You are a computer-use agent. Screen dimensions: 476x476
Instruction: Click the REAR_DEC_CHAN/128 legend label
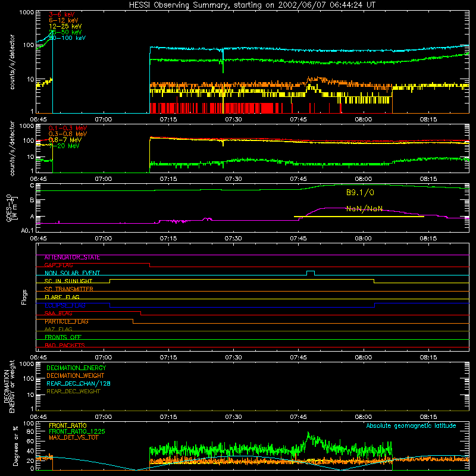[x=79, y=383]
